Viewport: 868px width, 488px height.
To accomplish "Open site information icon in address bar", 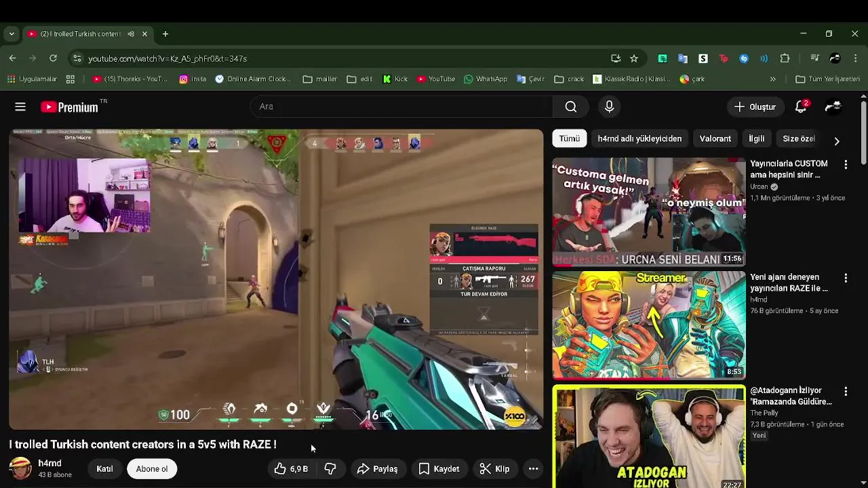I will click(77, 58).
